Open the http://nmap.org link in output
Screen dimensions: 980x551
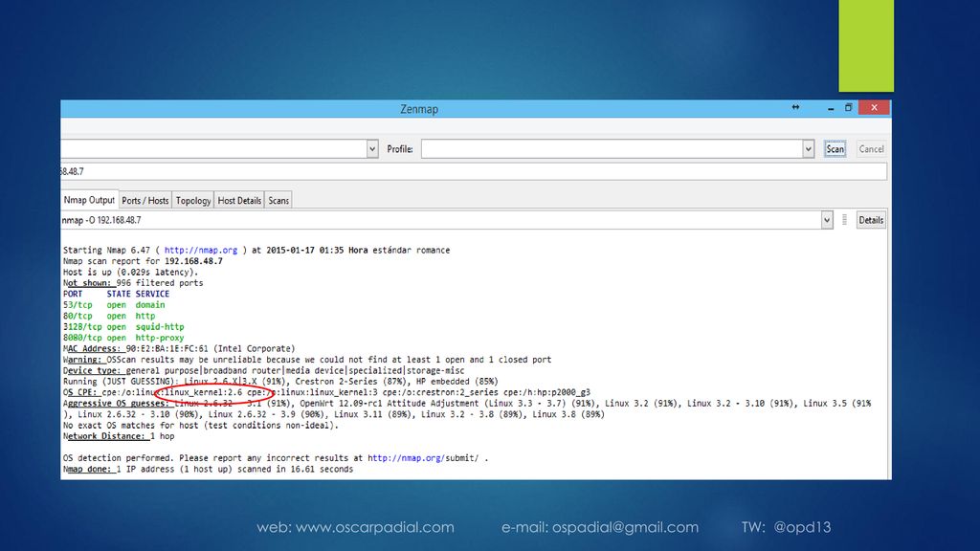(x=201, y=250)
